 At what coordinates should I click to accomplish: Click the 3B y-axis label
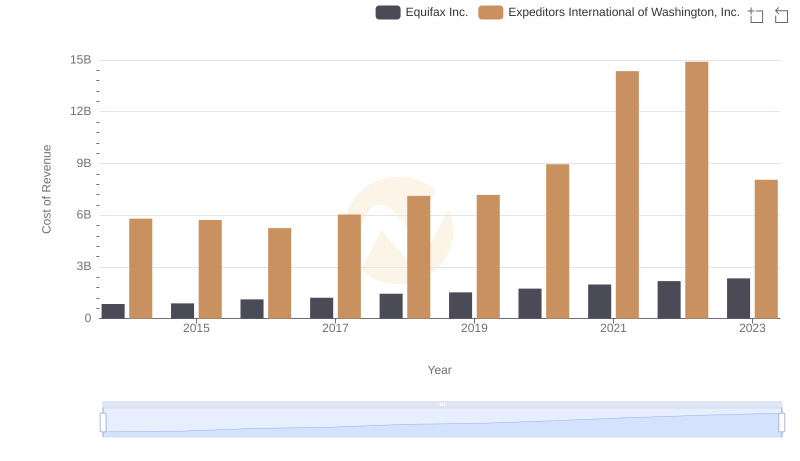point(84,266)
